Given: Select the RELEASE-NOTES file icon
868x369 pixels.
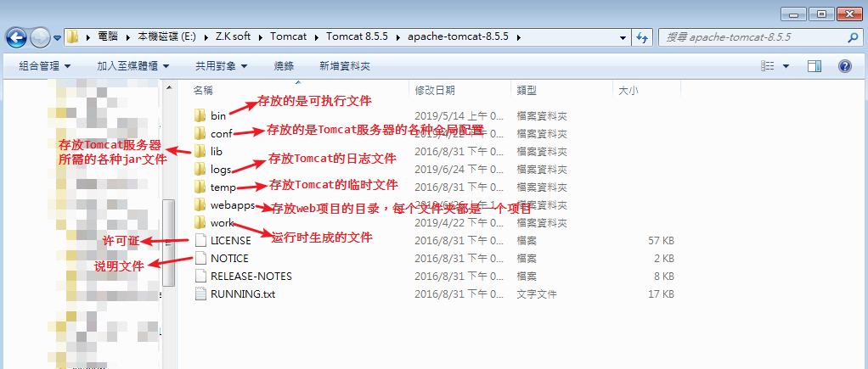Looking at the screenshot, I should click(x=200, y=276).
